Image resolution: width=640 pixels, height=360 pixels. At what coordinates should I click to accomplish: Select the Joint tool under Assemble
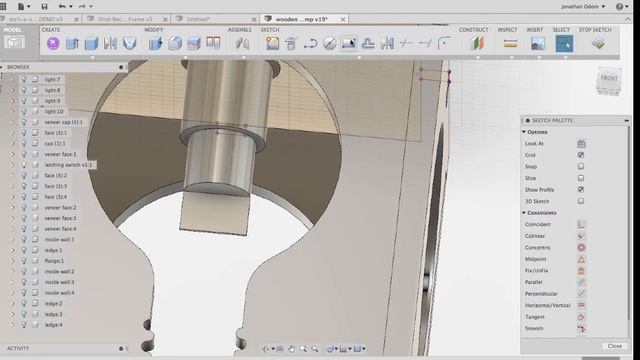point(242,43)
